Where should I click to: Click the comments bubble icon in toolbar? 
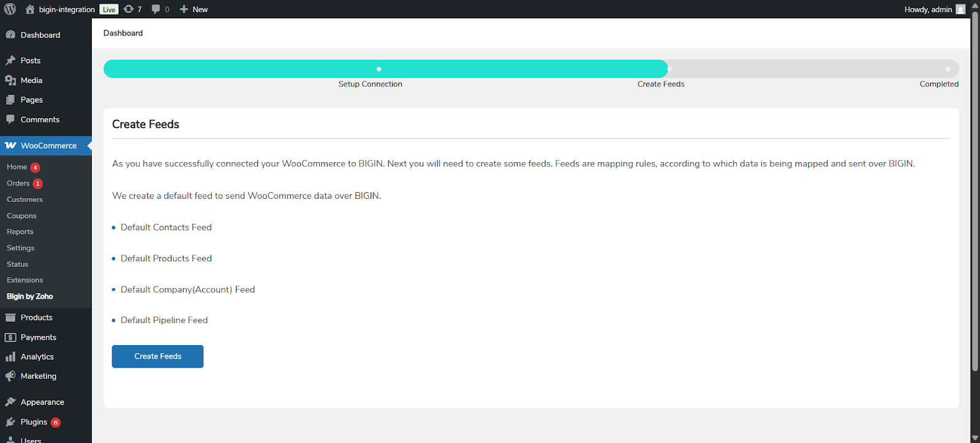tap(156, 9)
